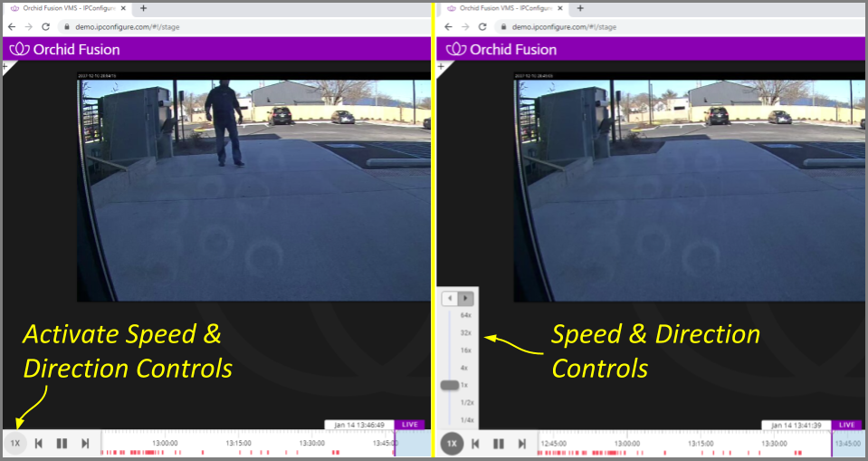Open a new tab in right browser

pos(580,8)
